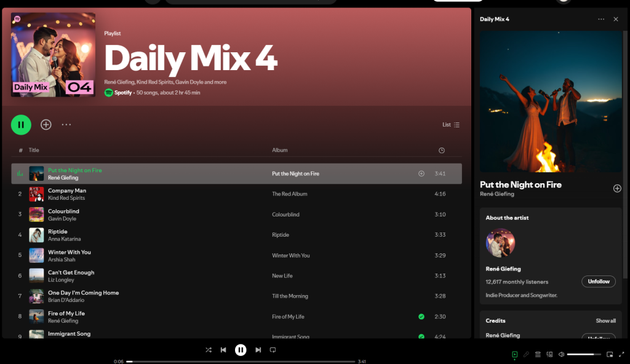Toggle the saved checkmark on Fire of My Life

click(x=421, y=317)
